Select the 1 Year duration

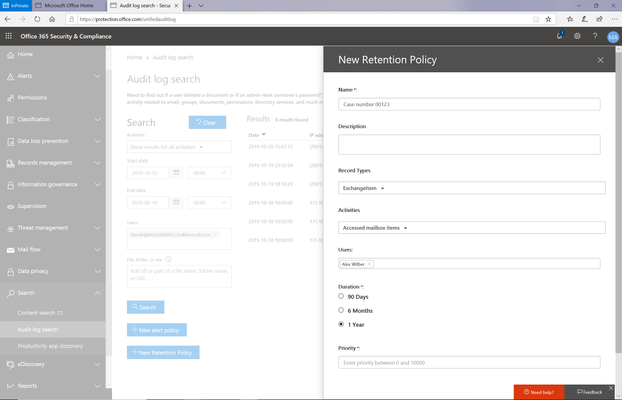(341, 324)
